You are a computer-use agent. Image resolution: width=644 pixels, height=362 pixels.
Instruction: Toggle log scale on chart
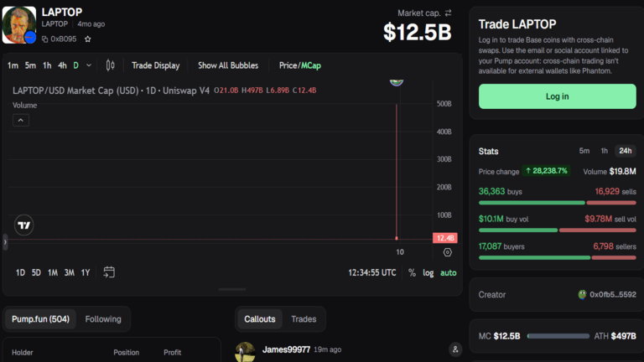(x=428, y=272)
